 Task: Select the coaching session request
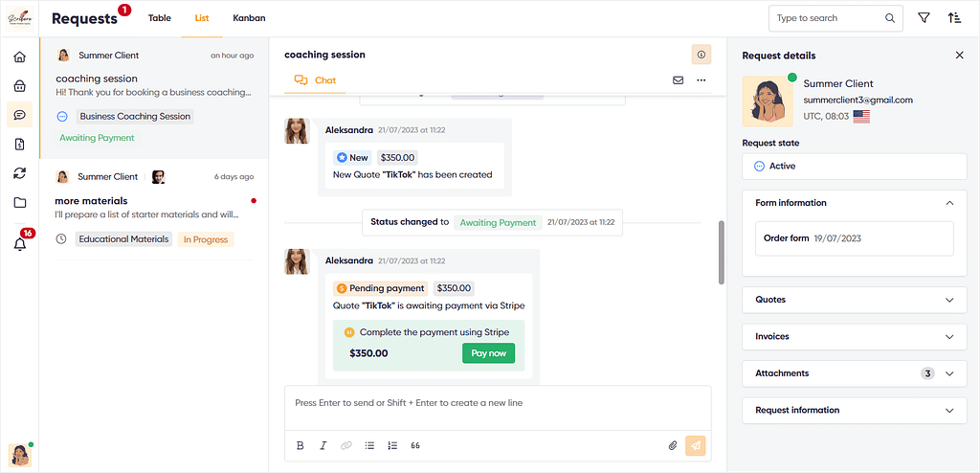click(154, 98)
